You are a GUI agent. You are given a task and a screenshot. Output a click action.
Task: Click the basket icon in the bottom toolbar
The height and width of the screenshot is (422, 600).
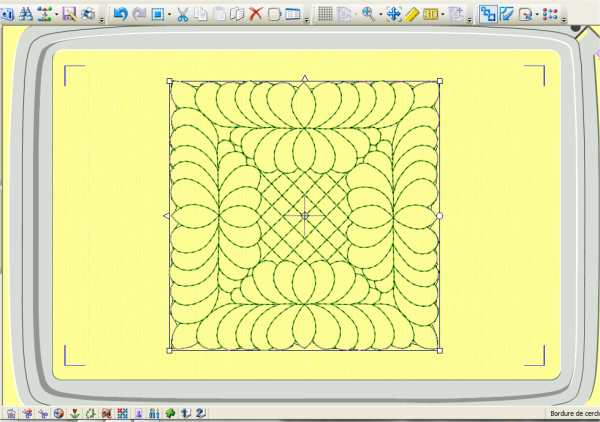click(x=11, y=413)
